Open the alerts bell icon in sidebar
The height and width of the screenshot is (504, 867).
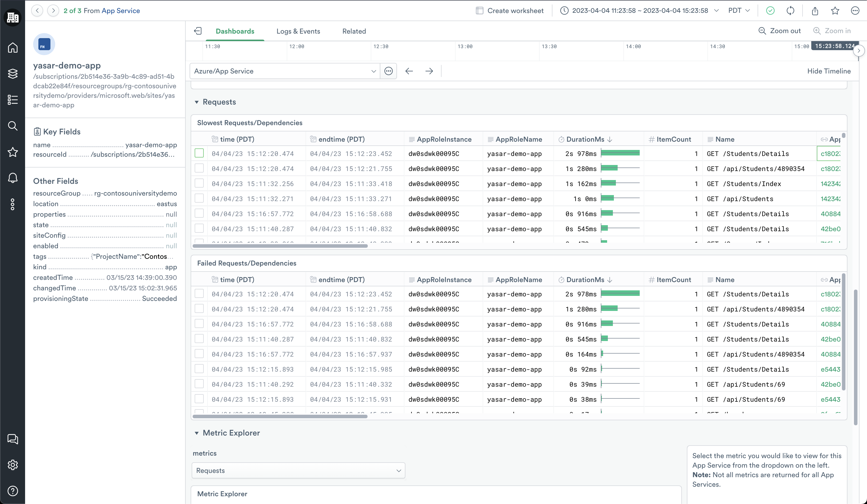[13, 178]
